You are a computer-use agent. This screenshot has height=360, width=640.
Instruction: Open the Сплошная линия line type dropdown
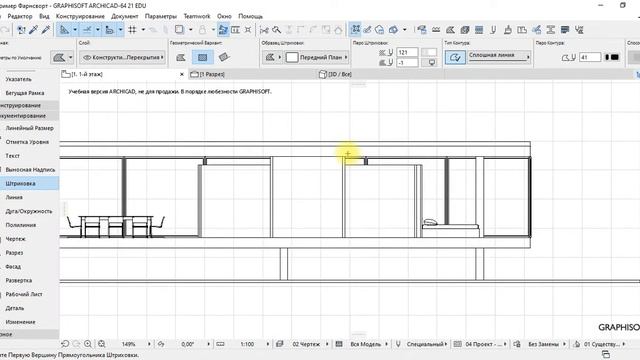(499, 56)
